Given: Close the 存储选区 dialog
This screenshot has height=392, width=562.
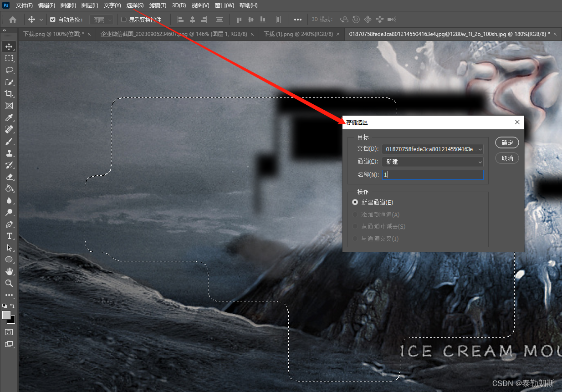Looking at the screenshot, I should tap(517, 122).
